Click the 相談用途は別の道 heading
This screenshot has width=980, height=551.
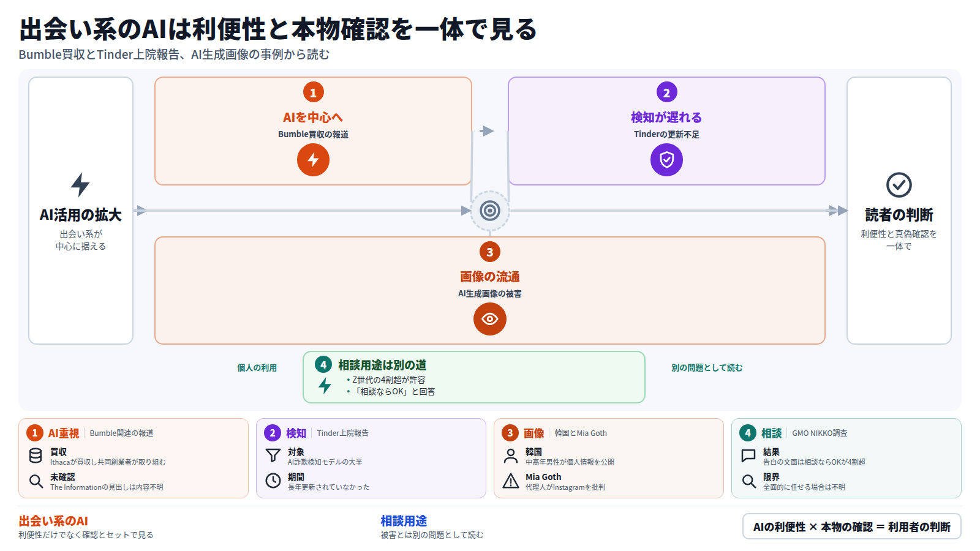click(382, 365)
